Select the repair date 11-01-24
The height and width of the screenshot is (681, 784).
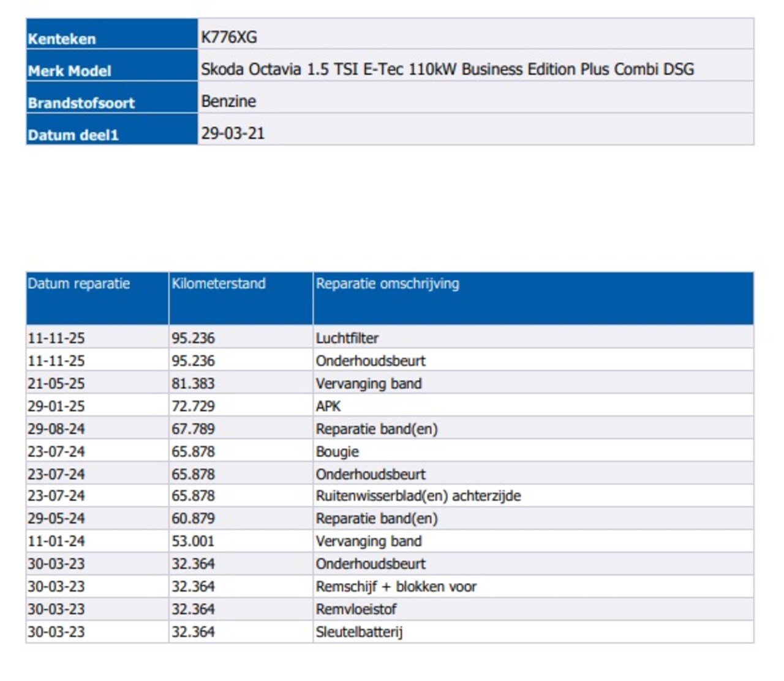56,541
